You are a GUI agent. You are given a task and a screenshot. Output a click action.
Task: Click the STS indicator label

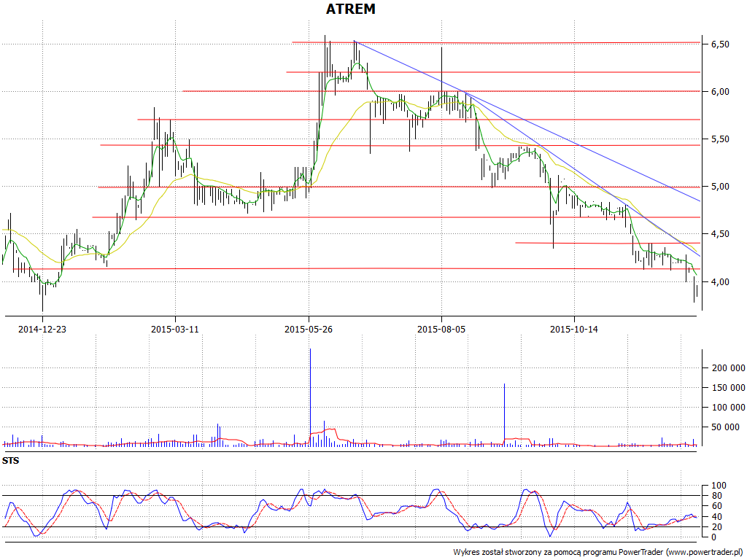click(x=10, y=461)
